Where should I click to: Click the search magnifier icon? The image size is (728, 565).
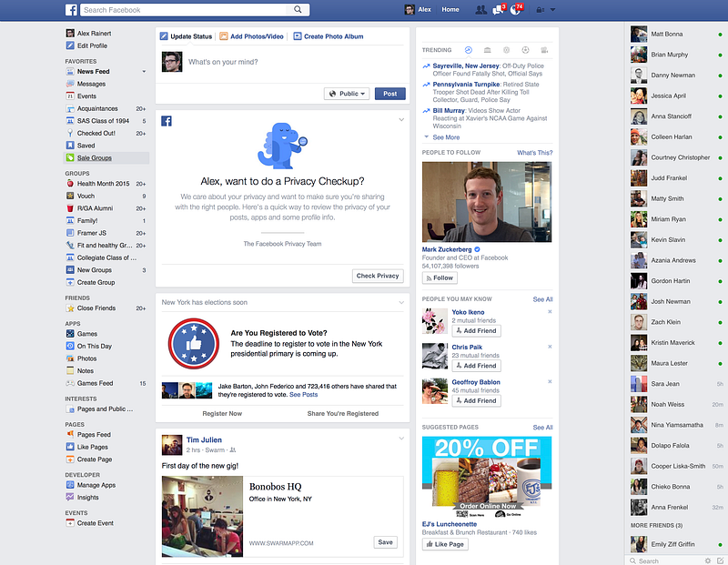pos(298,9)
